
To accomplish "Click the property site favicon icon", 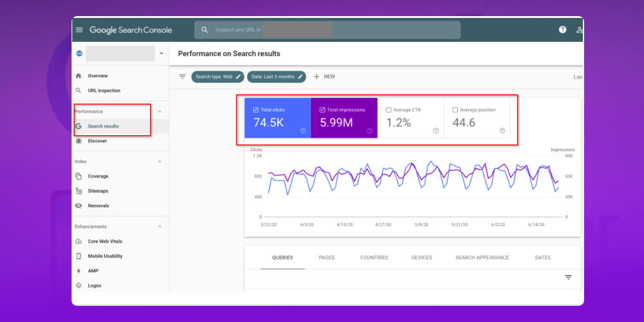I will coord(79,53).
